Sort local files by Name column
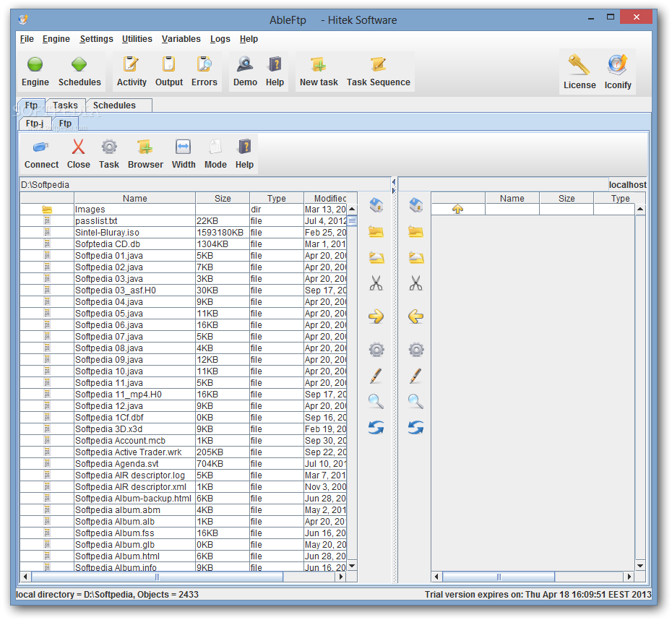672x620 pixels. coord(134,198)
